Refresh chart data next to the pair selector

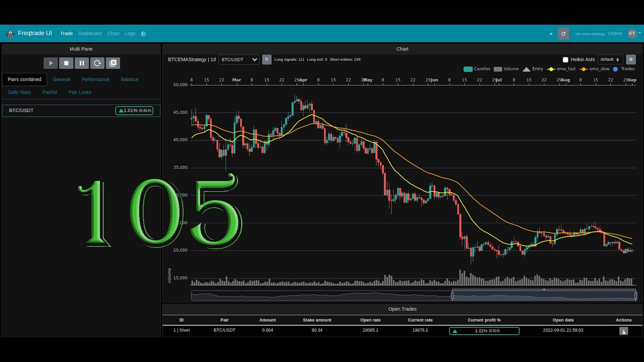click(267, 59)
